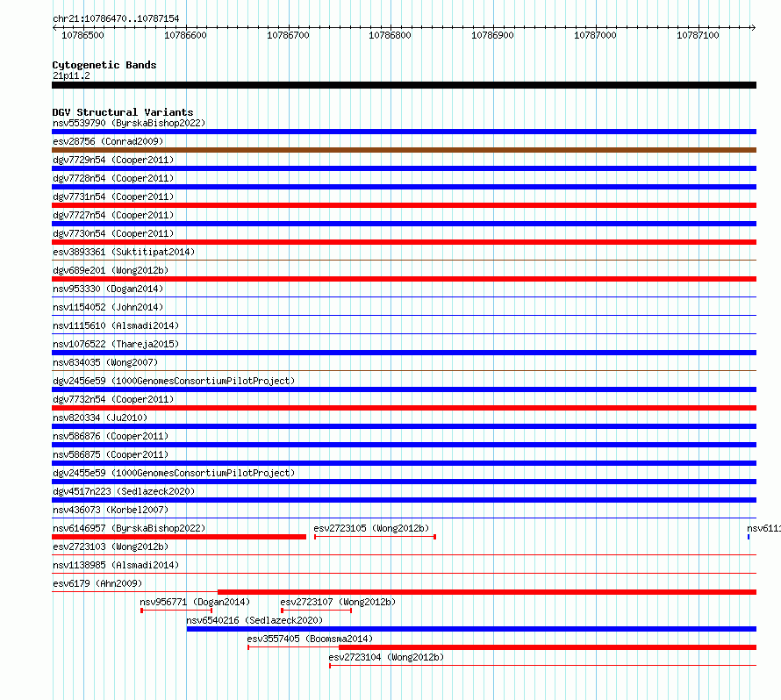The width and height of the screenshot is (781, 700).
Task: Open nsv1076522 (Thareja2015) variant
Action: point(116,344)
